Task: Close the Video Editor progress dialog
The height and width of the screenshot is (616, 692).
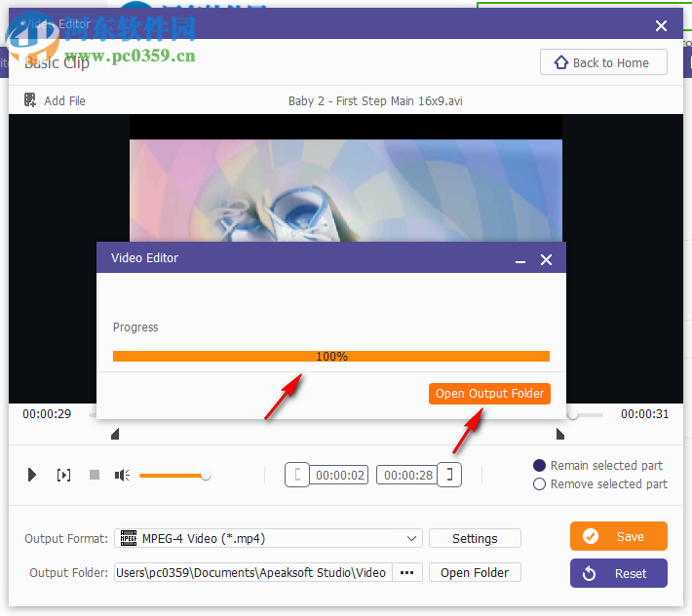Action: click(x=547, y=260)
